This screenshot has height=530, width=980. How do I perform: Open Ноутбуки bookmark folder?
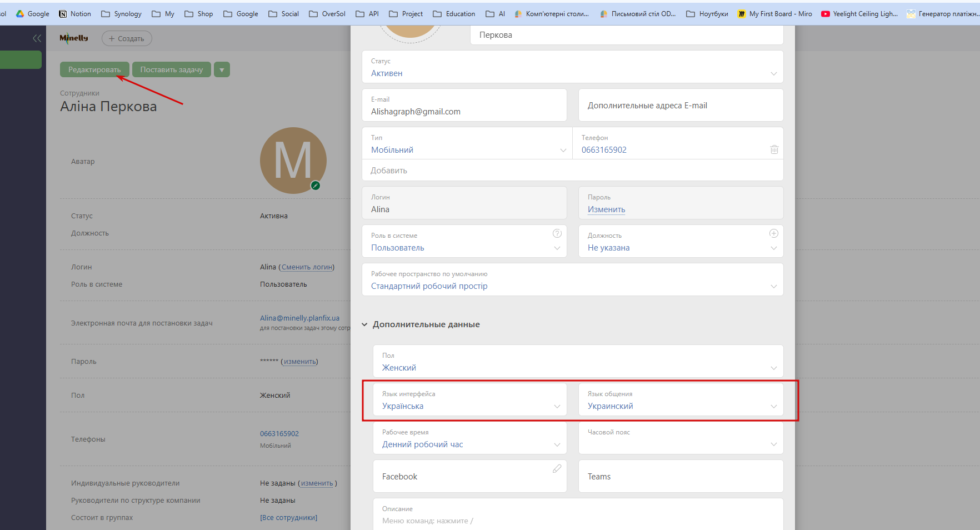point(707,14)
